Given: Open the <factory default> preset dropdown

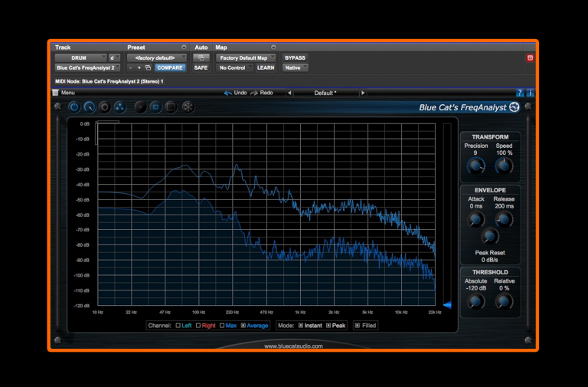Looking at the screenshot, I should click(x=157, y=57).
